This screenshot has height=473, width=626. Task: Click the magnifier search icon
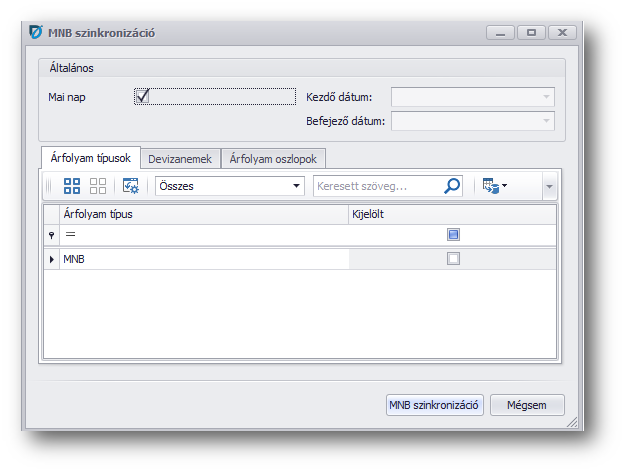452,186
